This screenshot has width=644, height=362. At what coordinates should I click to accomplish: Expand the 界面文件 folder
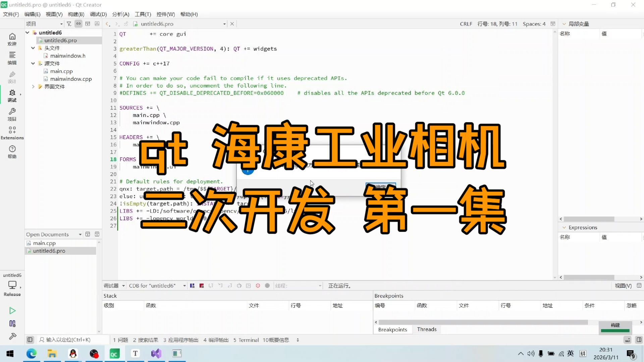33,86
